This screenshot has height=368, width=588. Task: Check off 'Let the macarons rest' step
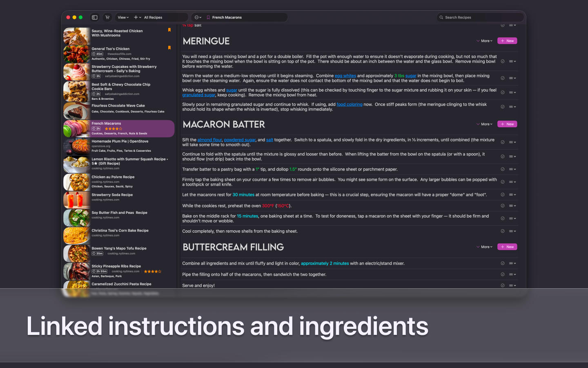tap(503, 195)
